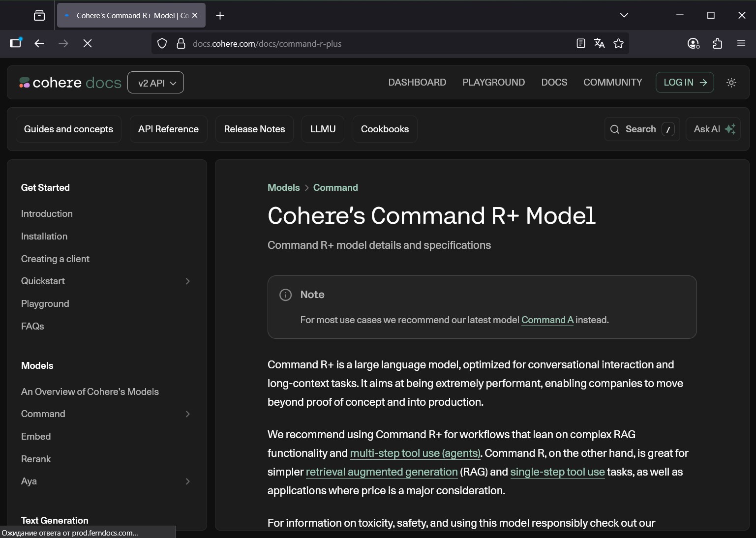Open Playground in sidebar list
This screenshot has height=538, width=756.
(x=45, y=304)
